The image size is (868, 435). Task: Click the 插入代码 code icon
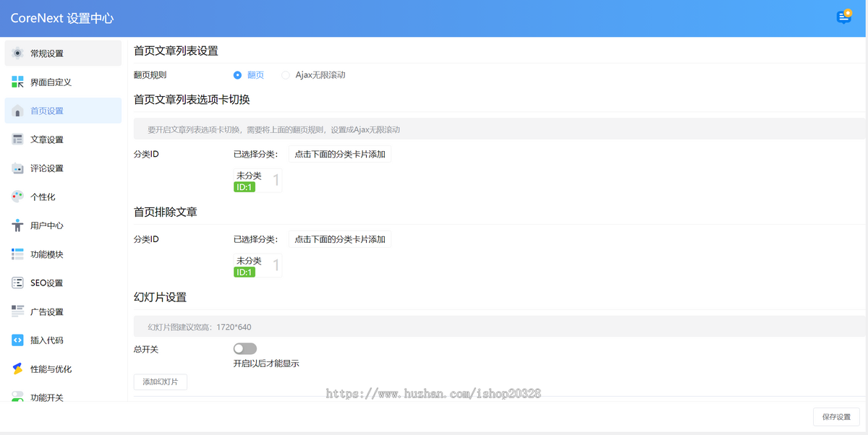18,340
